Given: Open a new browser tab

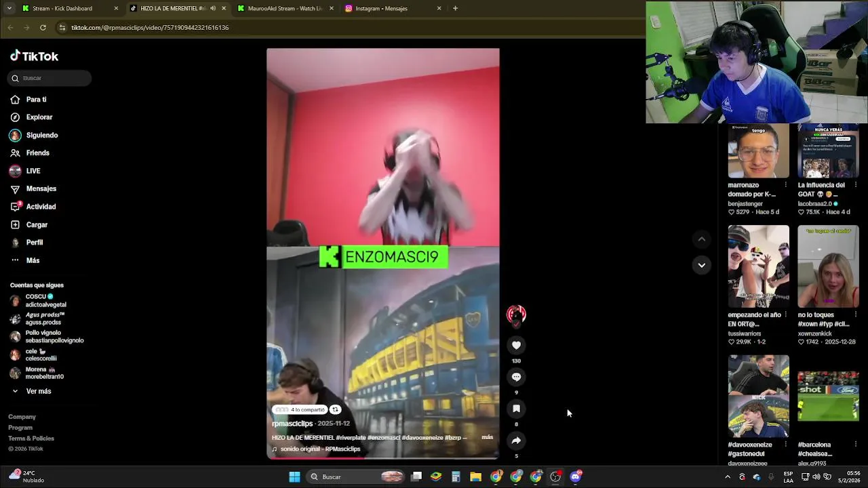Looking at the screenshot, I should (x=455, y=8).
